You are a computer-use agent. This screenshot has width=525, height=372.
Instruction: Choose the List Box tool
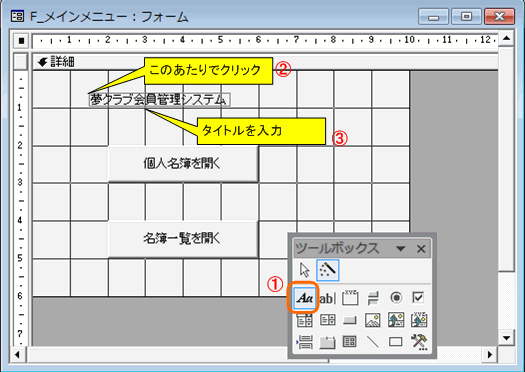point(327,320)
